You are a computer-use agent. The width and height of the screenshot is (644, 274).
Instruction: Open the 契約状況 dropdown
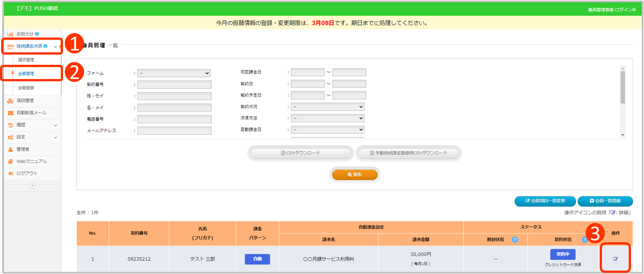[x=327, y=106]
